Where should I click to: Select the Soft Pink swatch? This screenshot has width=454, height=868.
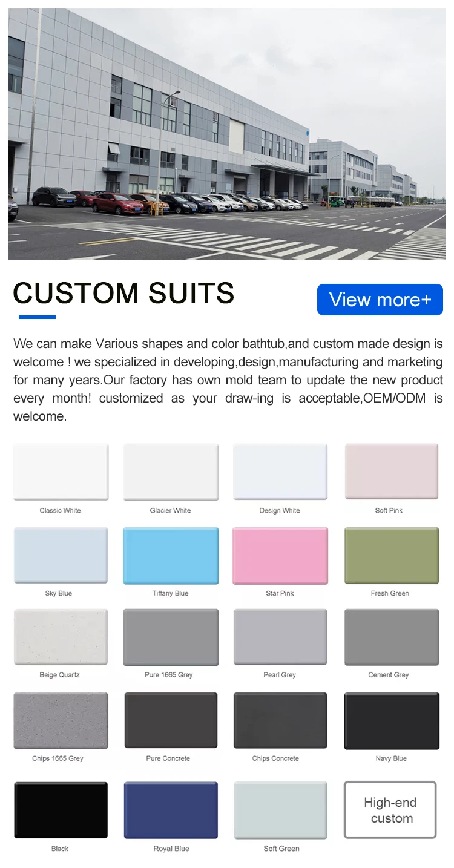392,472
